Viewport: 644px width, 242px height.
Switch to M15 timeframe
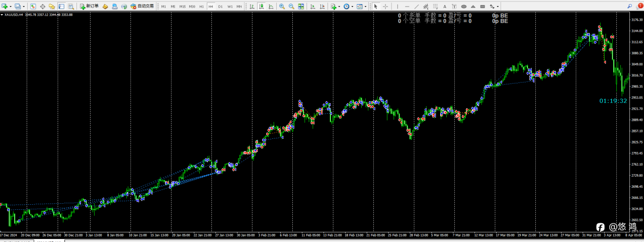pyautogui.click(x=182, y=7)
